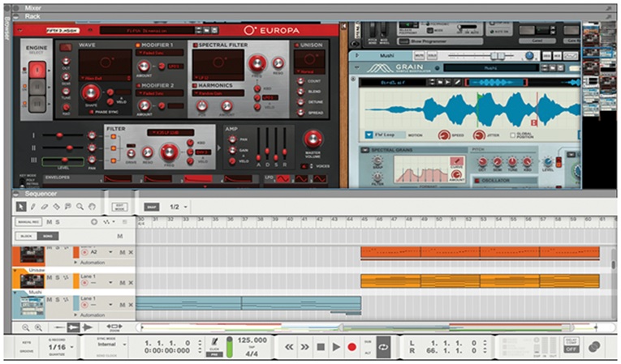Viewport: 621px width, 364px height.
Task: Solo the Mushi track
Action: click(x=57, y=299)
